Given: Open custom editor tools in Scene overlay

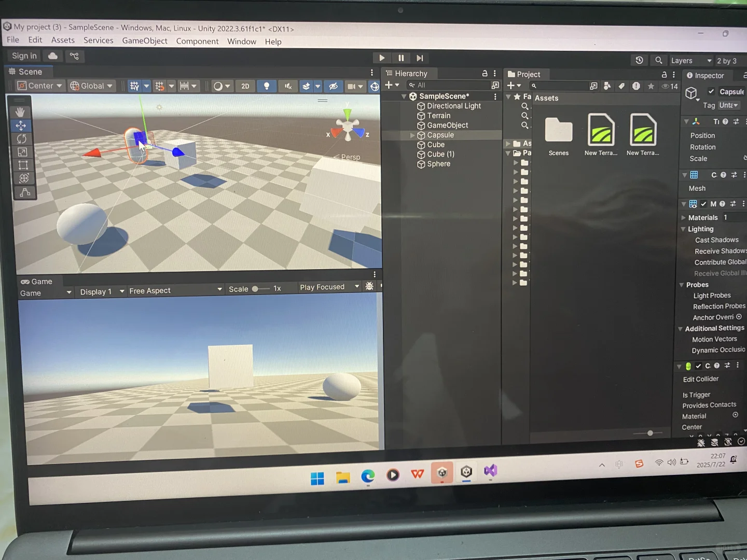Looking at the screenshot, I should click(25, 192).
